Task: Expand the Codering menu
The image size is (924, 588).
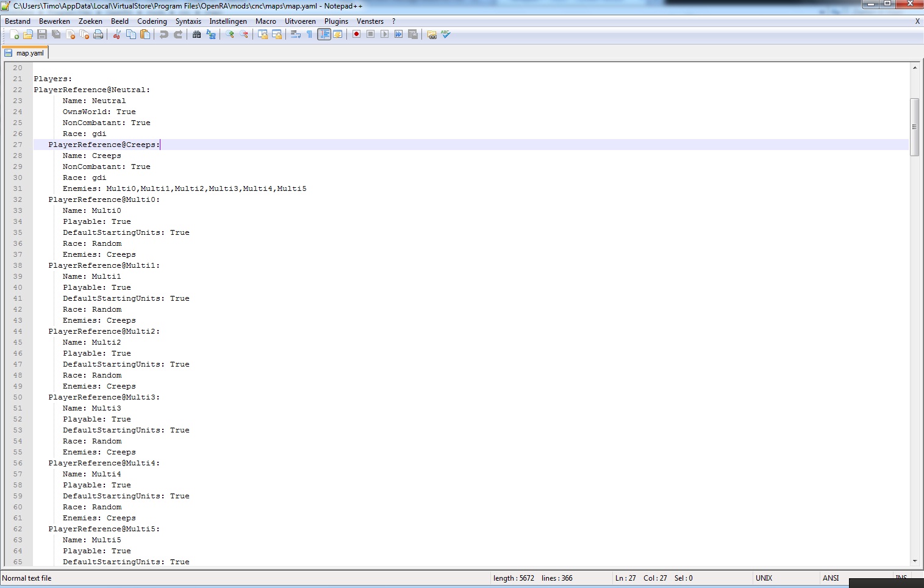Action: tap(152, 21)
